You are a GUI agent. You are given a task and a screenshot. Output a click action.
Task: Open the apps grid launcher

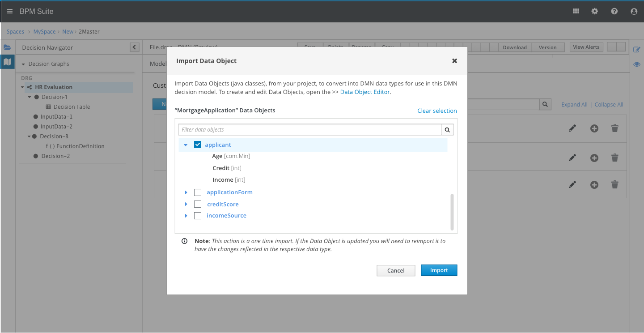pyautogui.click(x=576, y=11)
